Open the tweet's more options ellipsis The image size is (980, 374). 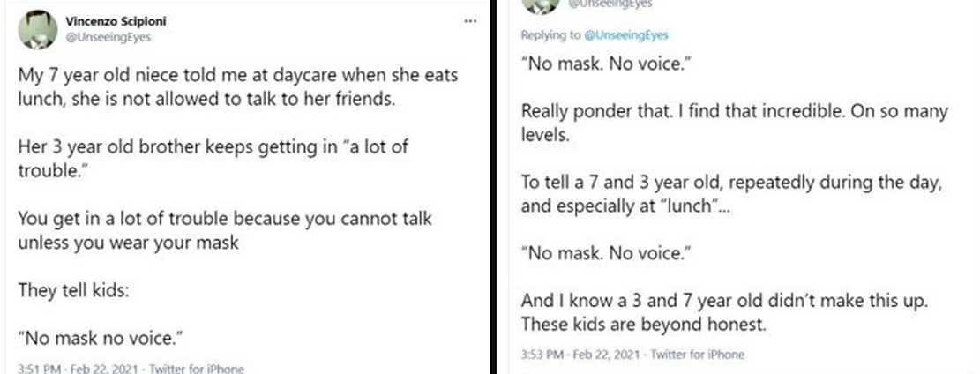click(x=469, y=20)
